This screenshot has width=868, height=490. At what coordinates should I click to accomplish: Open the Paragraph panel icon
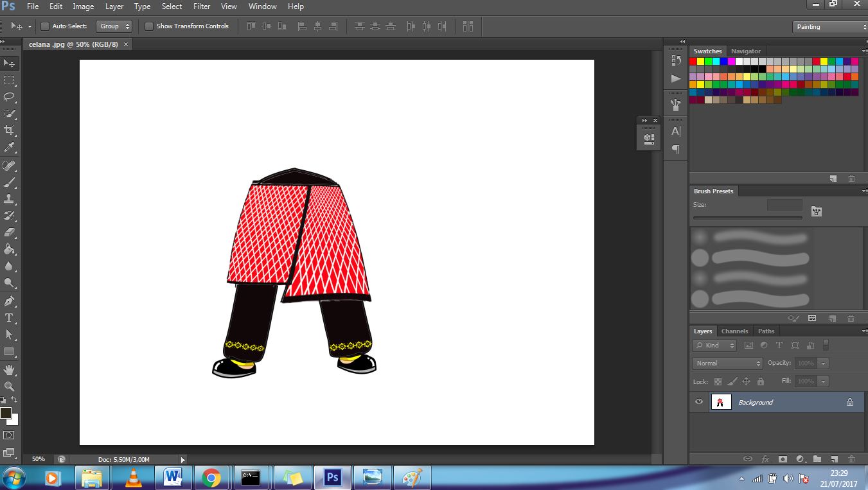pos(676,149)
